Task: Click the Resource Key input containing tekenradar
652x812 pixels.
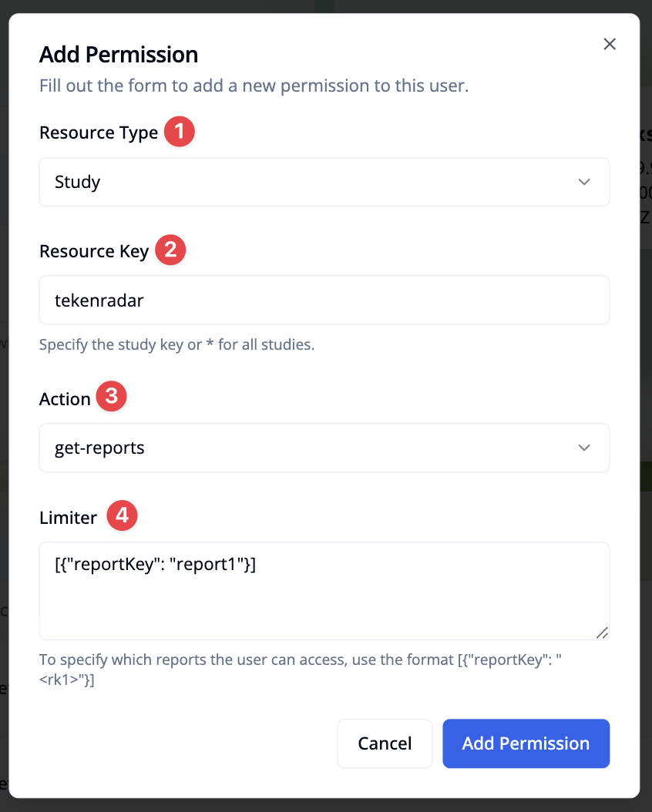Action: pyautogui.click(x=324, y=300)
